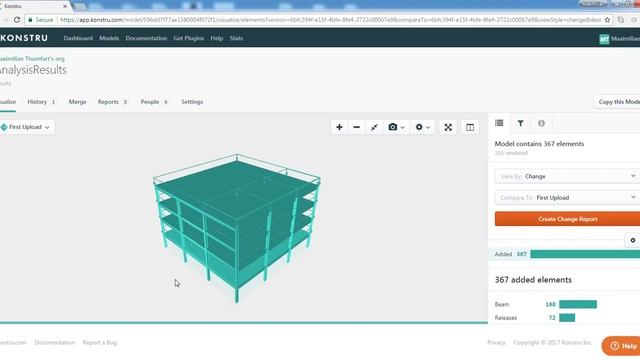Select the 'Model contains 367 elements' text

pyautogui.click(x=539, y=144)
